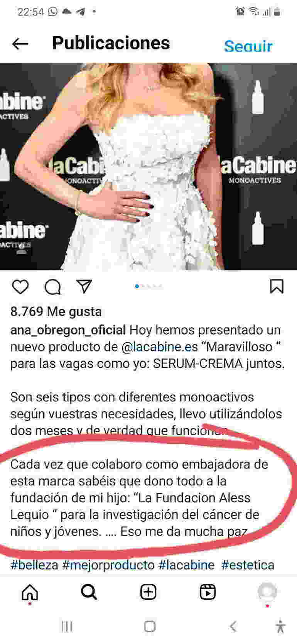The width and height of the screenshot is (297, 644).
Task: Tap the carousel page indicator dots
Action: 148,286
